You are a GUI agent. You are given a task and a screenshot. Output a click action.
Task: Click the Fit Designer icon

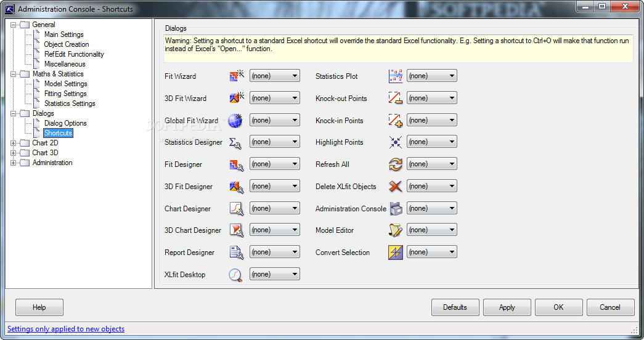(237, 164)
